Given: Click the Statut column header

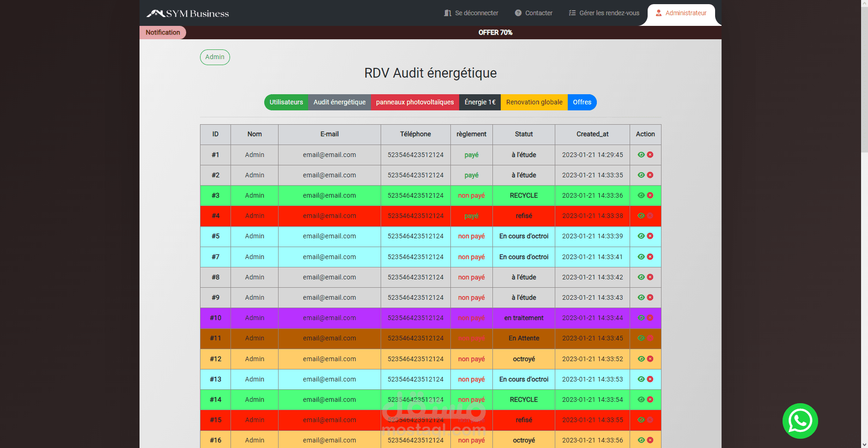Looking at the screenshot, I should coord(524,134).
